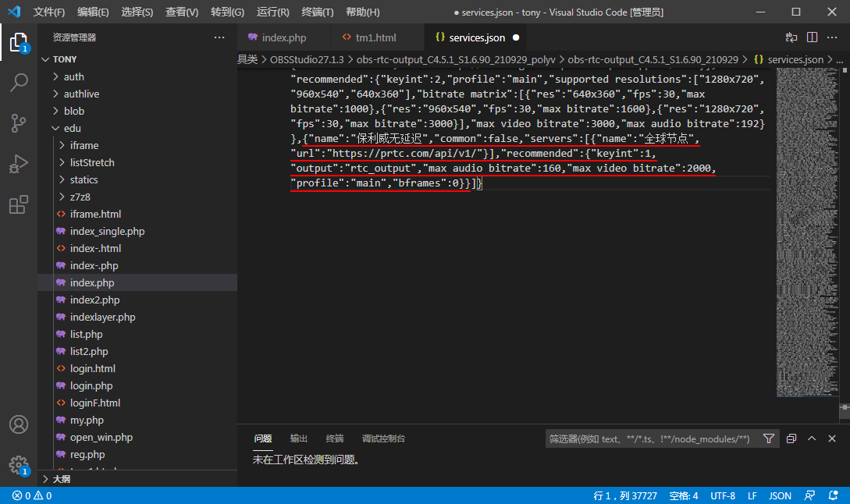Viewport: 850px width, 504px height.
Task: Collapse the bottom panel with chevron
Action: click(x=812, y=438)
